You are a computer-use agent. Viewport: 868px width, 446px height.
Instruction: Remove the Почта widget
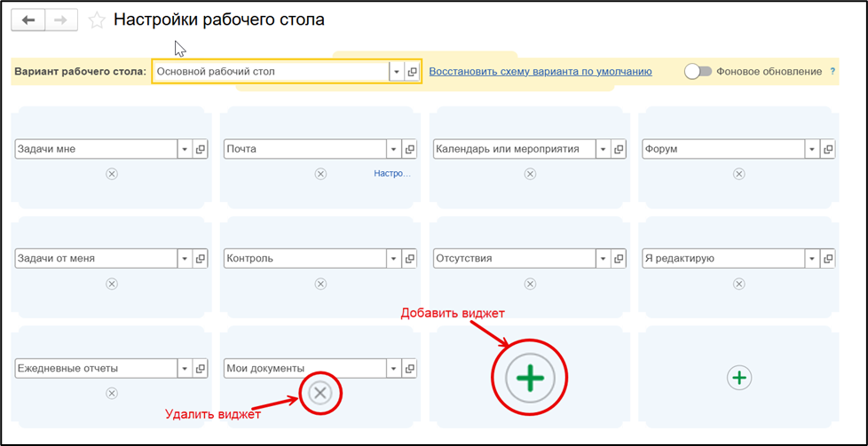pos(320,174)
